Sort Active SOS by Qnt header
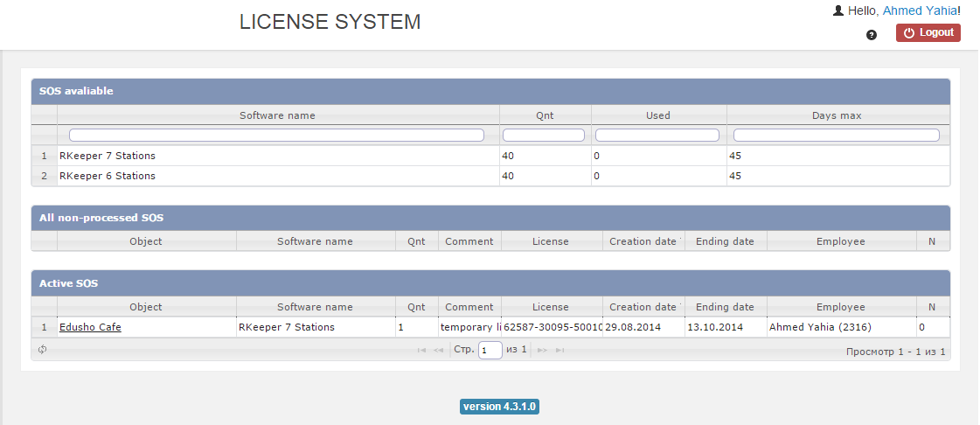Screen dimensions: 980x425 tap(416, 307)
